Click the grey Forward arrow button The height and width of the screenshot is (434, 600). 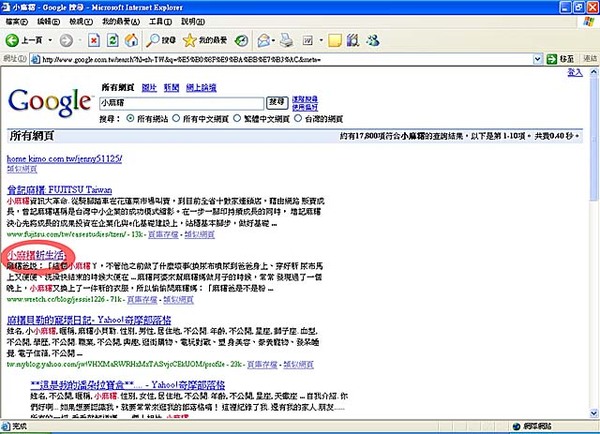click(x=66, y=40)
